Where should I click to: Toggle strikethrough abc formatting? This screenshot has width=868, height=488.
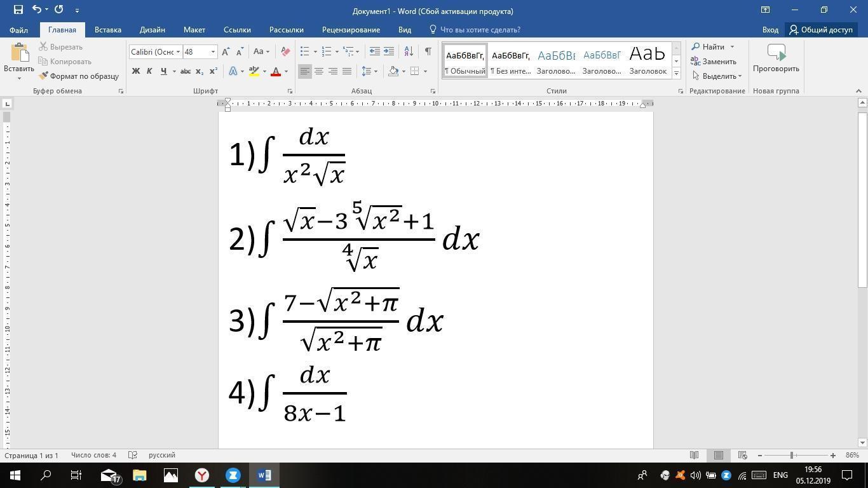[186, 71]
